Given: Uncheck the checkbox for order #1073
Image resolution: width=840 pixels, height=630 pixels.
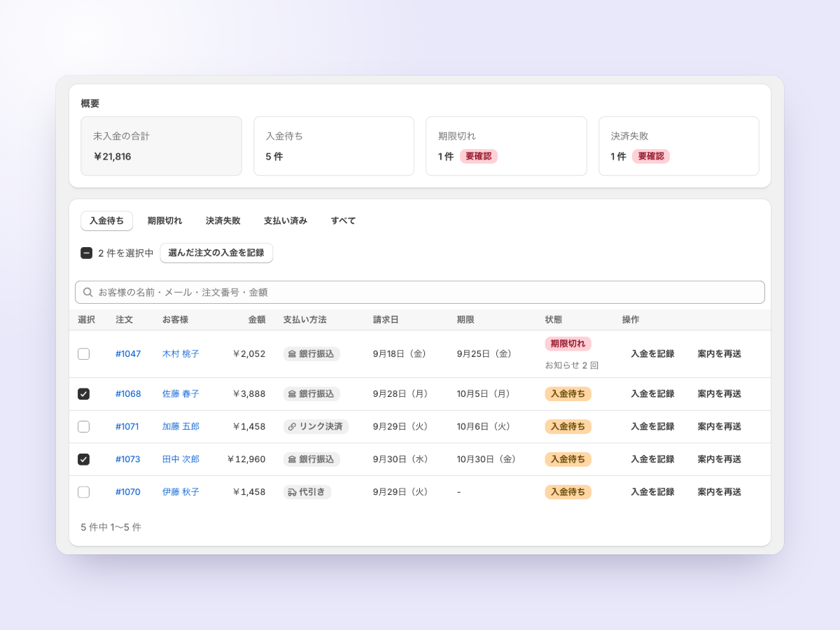Looking at the screenshot, I should coord(84,459).
